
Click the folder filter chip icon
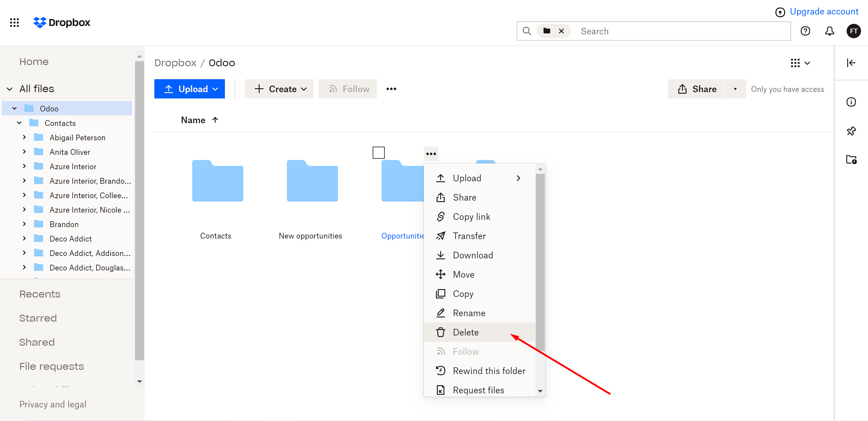(547, 31)
